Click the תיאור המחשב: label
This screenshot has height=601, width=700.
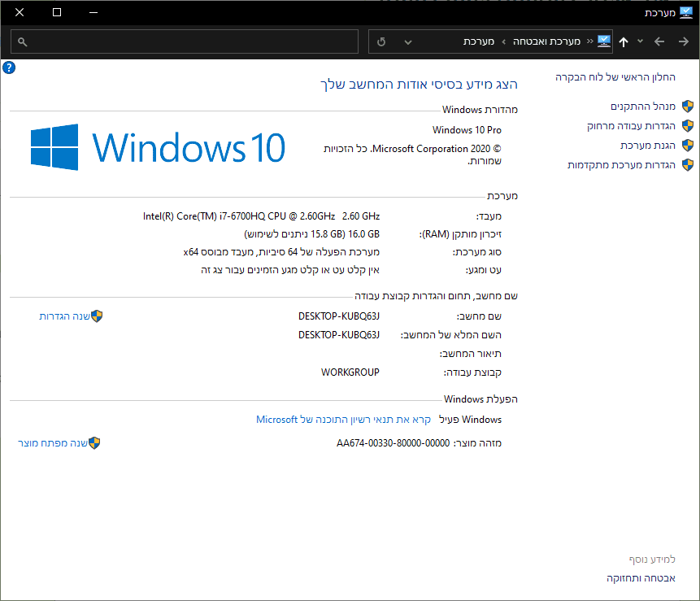471,354
